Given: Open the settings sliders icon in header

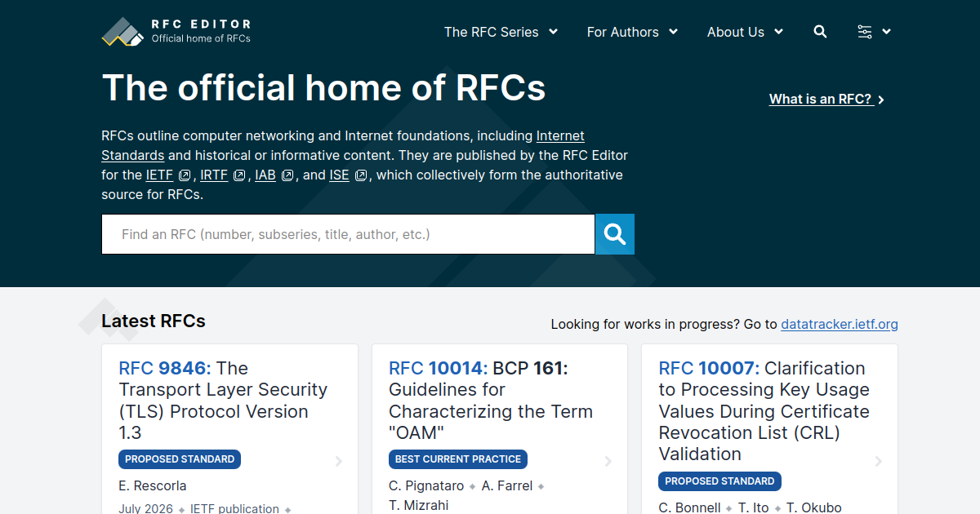Looking at the screenshot, I should pyautogui.click(x=865, y=32).
